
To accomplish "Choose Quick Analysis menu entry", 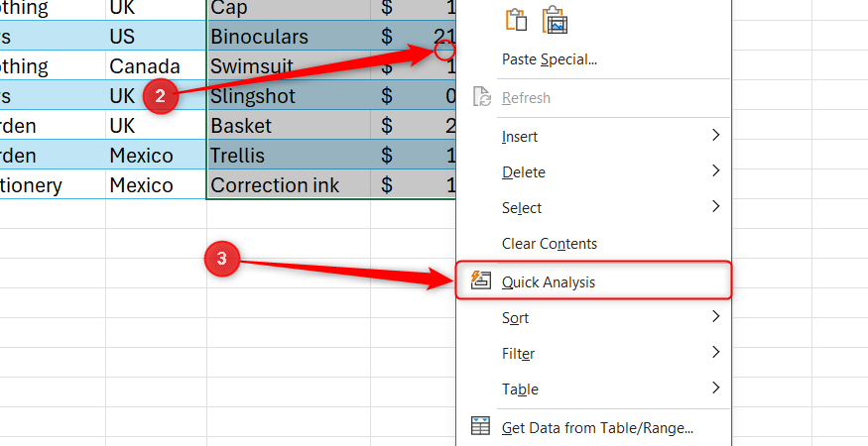I will coord(593,281).
